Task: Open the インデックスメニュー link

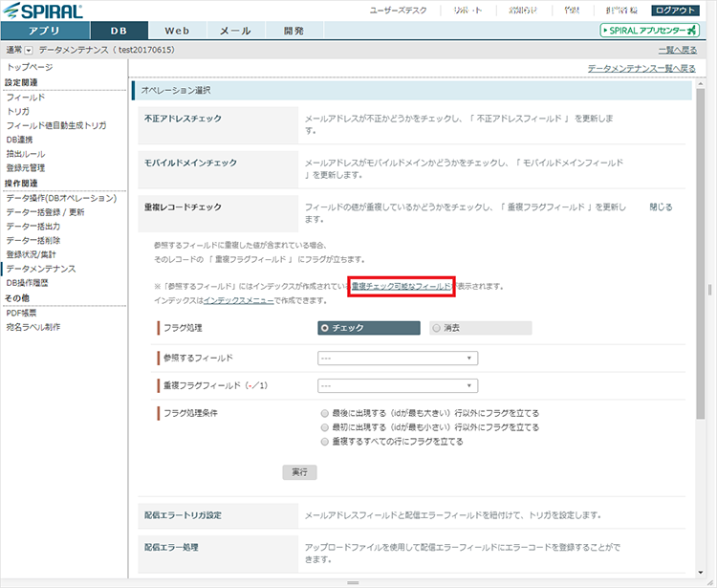Action: 239,300
